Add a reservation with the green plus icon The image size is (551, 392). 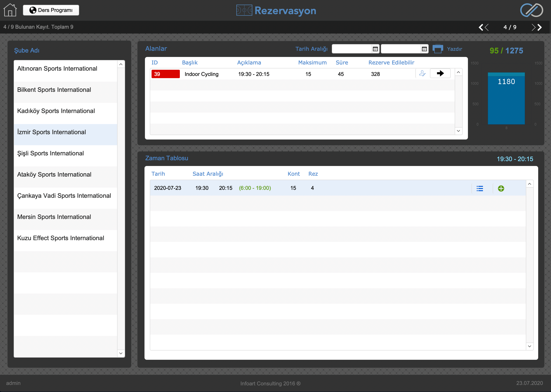[501, 188]
